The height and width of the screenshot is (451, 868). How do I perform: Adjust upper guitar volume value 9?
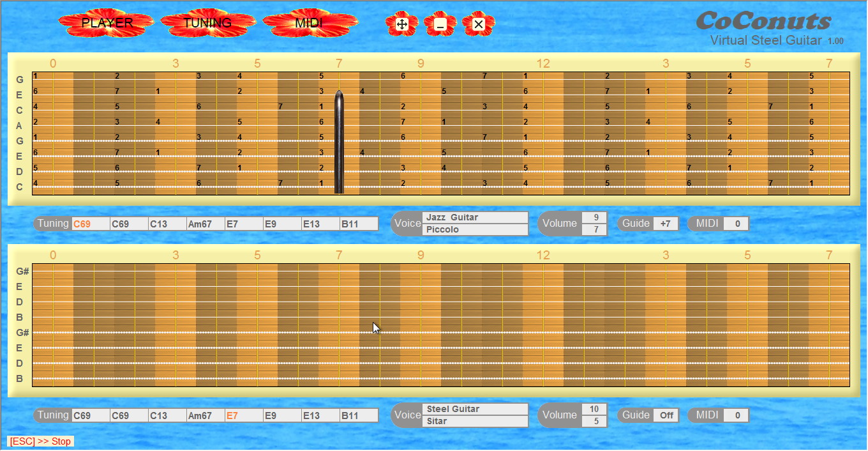coord(595,217)
